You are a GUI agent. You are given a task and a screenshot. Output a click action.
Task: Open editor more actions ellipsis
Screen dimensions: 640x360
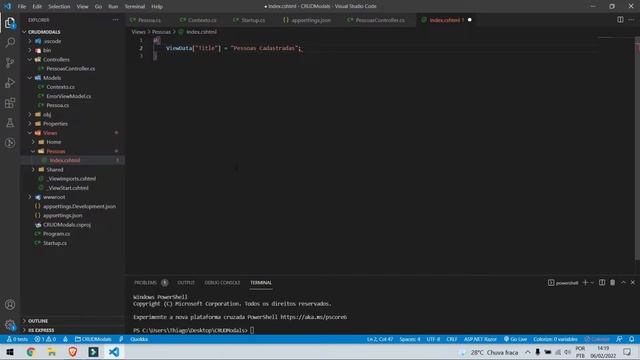[x=631, y=20]
